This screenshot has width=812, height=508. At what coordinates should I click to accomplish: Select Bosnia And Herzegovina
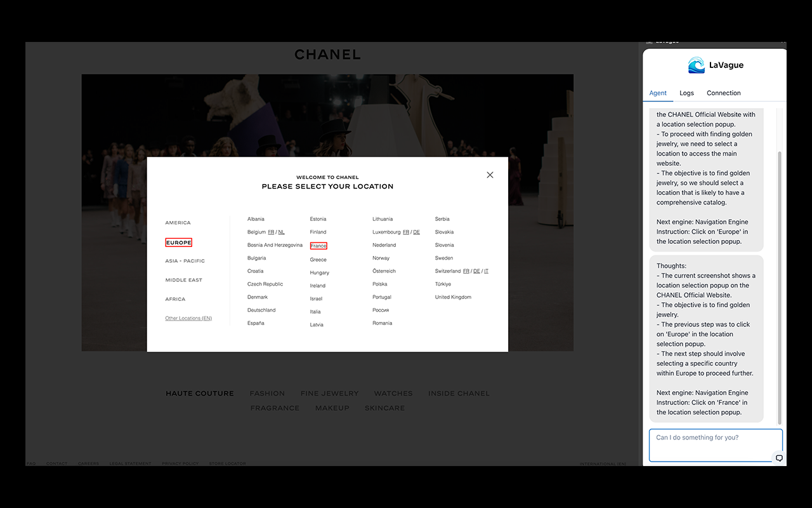tap(275, 245)
